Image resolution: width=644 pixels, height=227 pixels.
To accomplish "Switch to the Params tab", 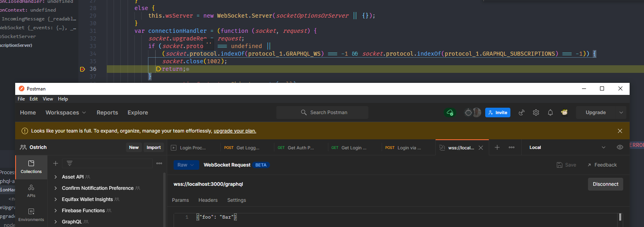I will tap(180, 200).
